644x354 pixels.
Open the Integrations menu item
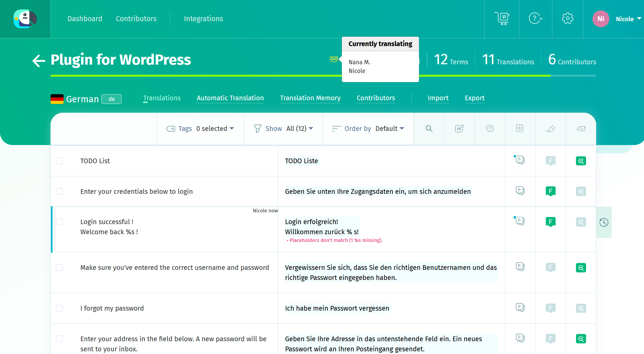(x=203, y=19)
